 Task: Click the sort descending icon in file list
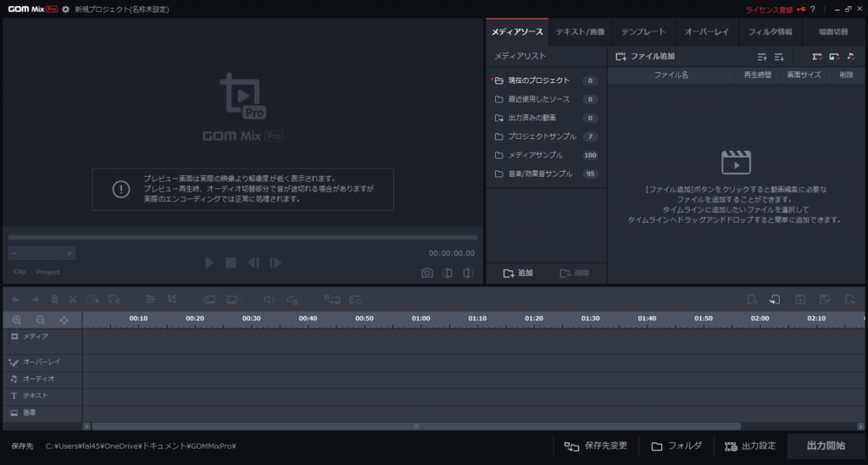click(779, 57)
